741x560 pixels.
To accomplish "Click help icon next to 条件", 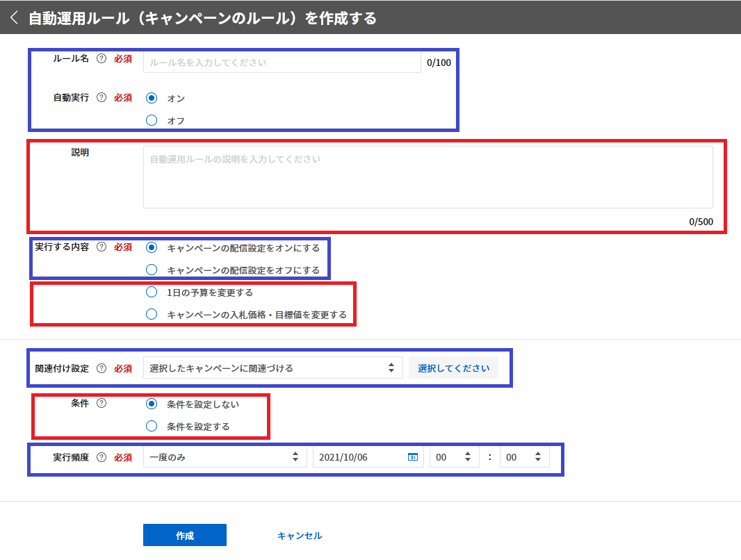I will [101, 404].
